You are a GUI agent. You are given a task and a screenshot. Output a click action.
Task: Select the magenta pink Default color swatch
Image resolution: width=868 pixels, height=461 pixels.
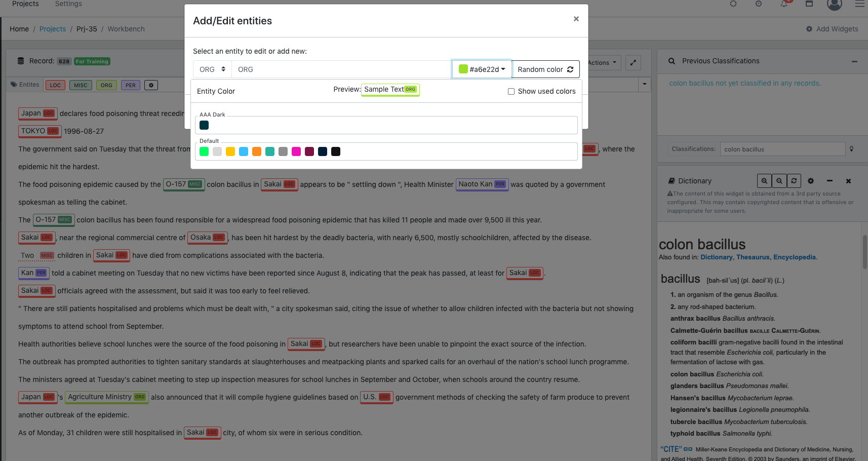tap(296, 151)
